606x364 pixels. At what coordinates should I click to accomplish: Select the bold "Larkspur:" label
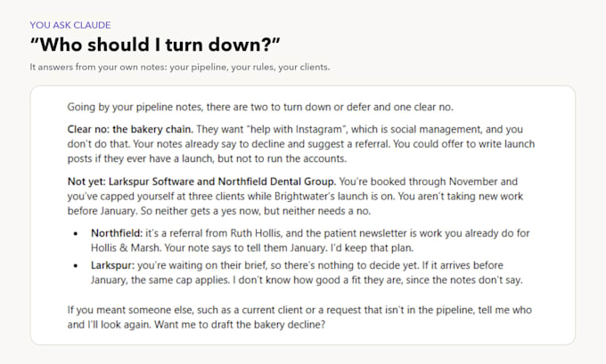[113, 265]
